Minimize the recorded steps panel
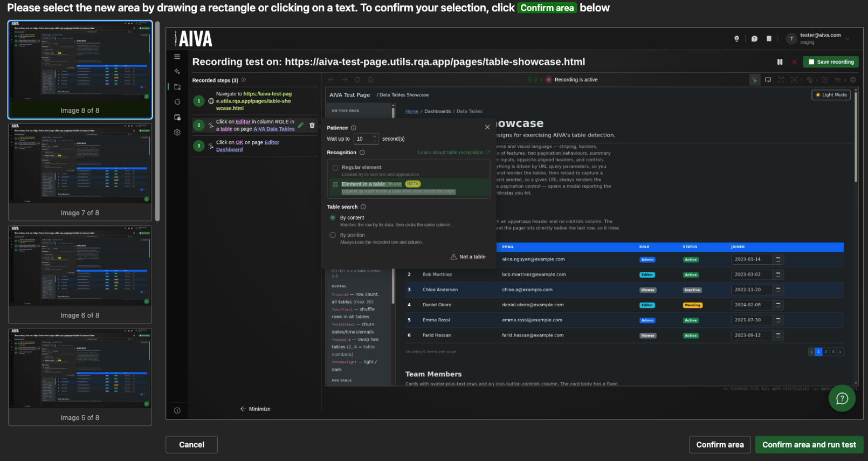The width and height of the screenshot is (868, 461). point(256,409)
